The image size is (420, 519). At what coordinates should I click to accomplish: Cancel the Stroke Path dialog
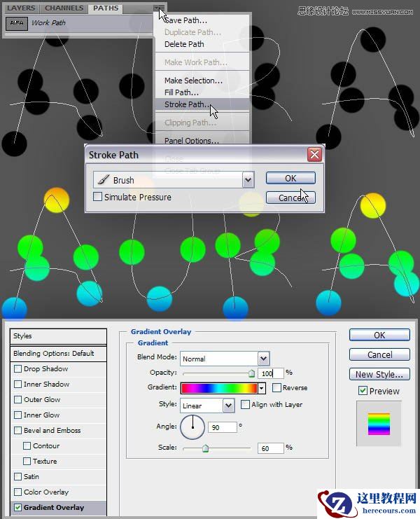coord(290,198)
